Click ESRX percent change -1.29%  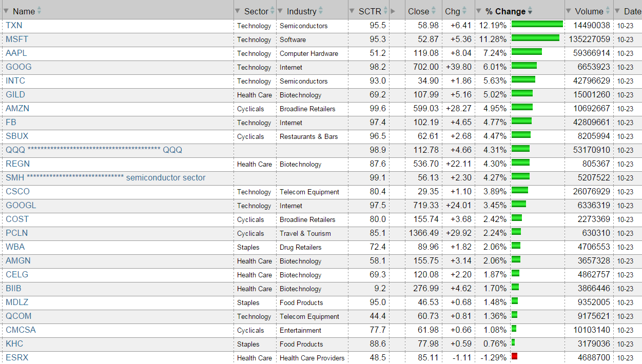[x=494, y=357]
